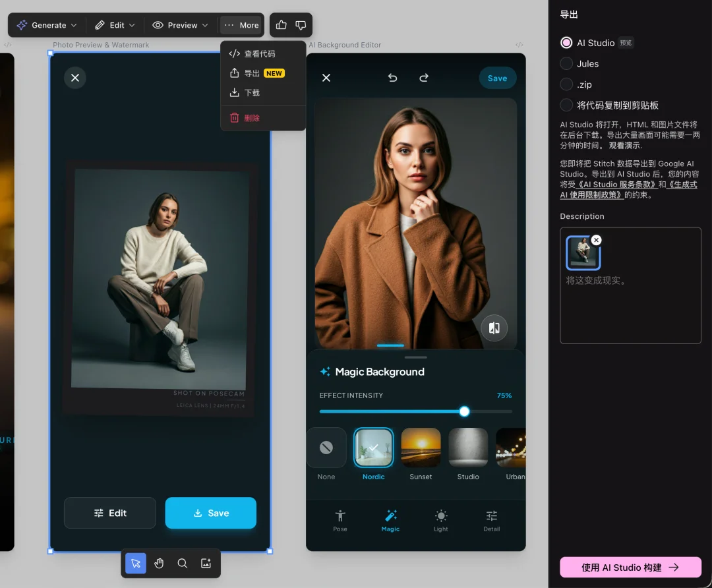Click the undo arrow in Background Editor

tap(393, 78)
